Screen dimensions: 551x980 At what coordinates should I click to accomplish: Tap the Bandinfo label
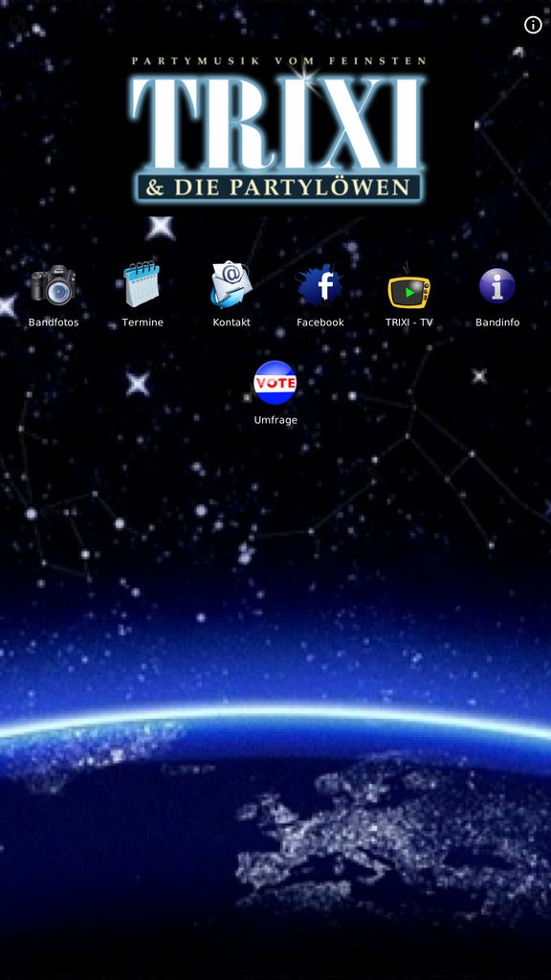[x=497, y=323]
